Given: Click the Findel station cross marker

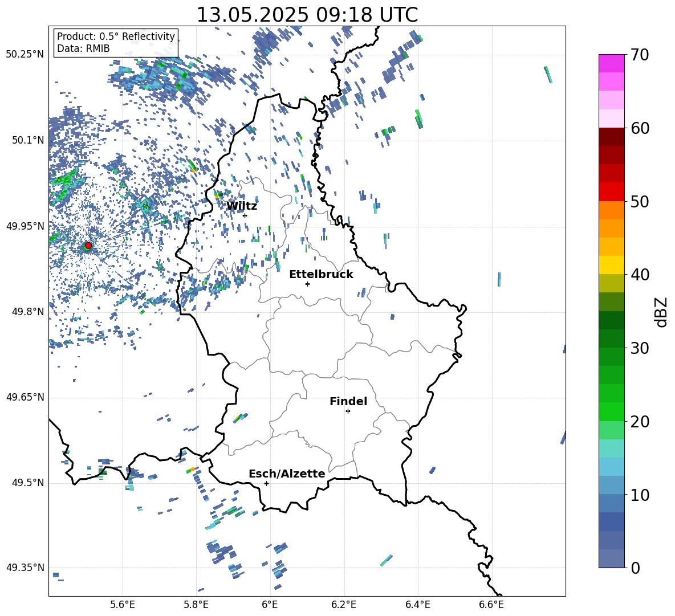Looking at the screenshot, I should click(x=348, y=411).
